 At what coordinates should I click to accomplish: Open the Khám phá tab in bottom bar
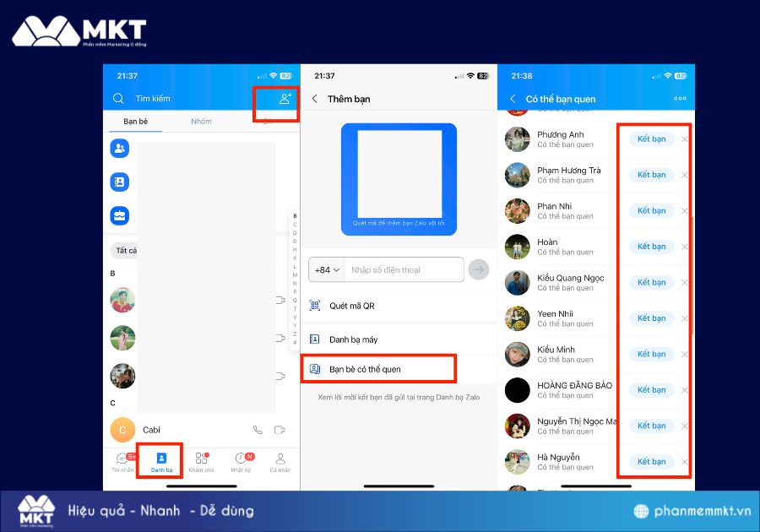pos(201,462)
